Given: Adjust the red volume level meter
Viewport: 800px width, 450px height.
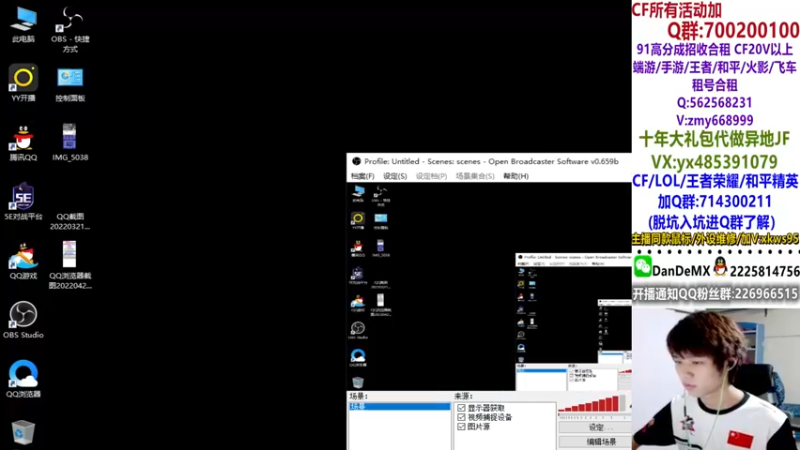Looking at the screenshot, I should pos(594,403).
